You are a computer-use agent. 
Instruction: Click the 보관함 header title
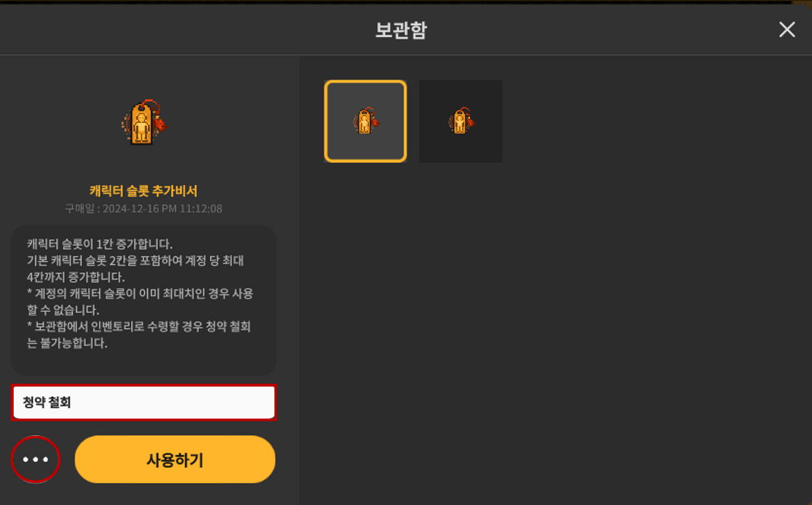pos(401,30)
